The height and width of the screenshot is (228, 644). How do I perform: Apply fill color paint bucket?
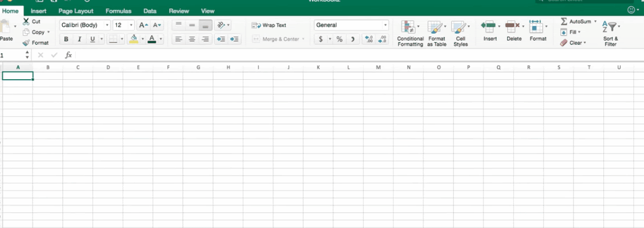tap(133, 39)
